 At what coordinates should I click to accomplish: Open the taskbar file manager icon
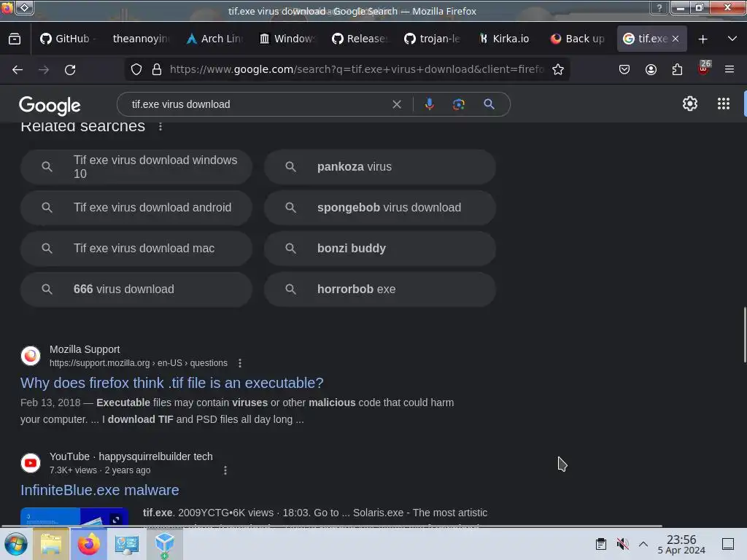[x=51, y=544]
